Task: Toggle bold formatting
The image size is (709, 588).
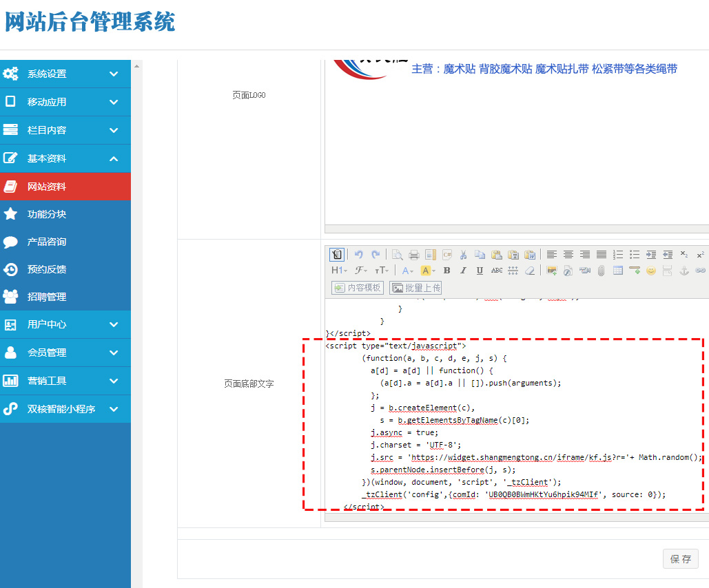Action: [446, 271]
